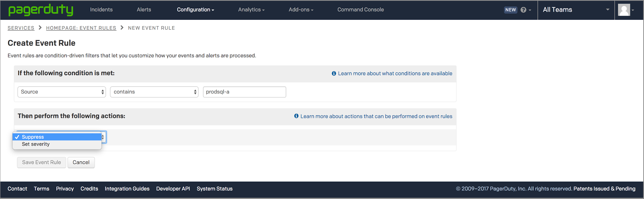Open the Command Console
This screenshot has width=644, height=199.
pos(360,10)
